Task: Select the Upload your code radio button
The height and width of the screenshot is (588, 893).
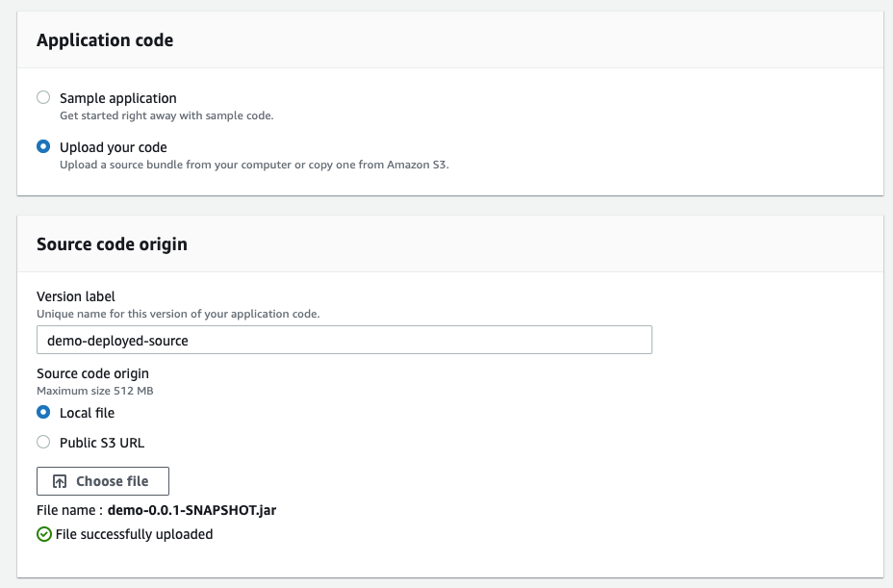Action: [43, 147]
